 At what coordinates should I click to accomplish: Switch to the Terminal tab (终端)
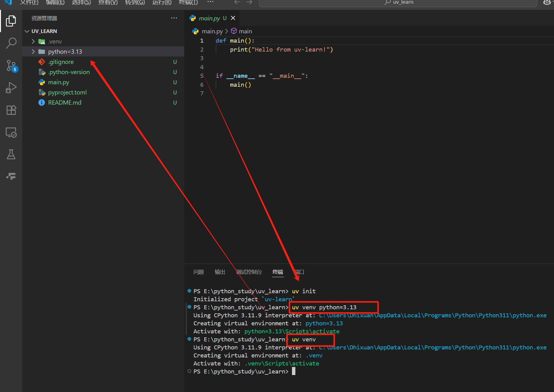[278, 272]
